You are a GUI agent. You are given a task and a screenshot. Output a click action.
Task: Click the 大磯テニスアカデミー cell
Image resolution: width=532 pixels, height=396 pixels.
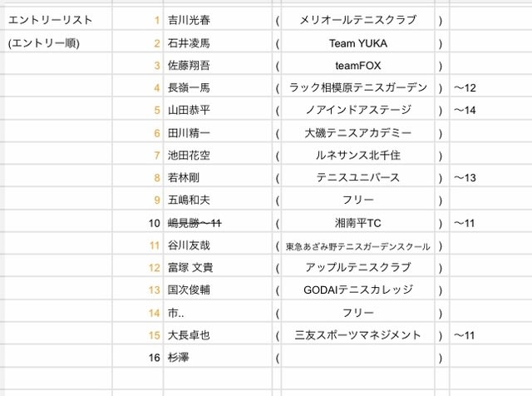click(x=358, y=132)
